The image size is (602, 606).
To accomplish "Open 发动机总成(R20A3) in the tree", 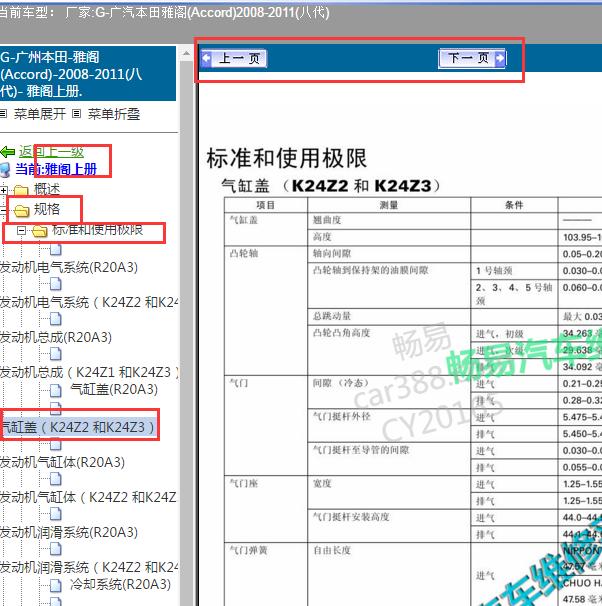I will 56,337.
